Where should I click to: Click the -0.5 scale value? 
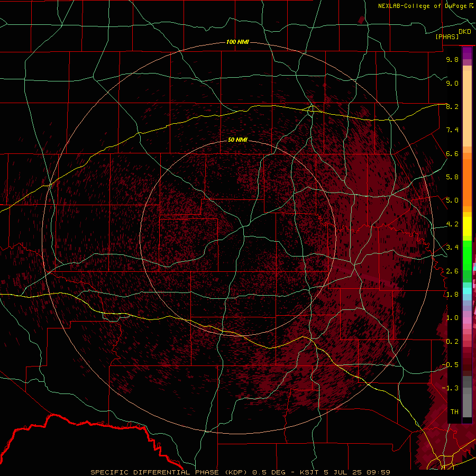click(x=450, y=365)
